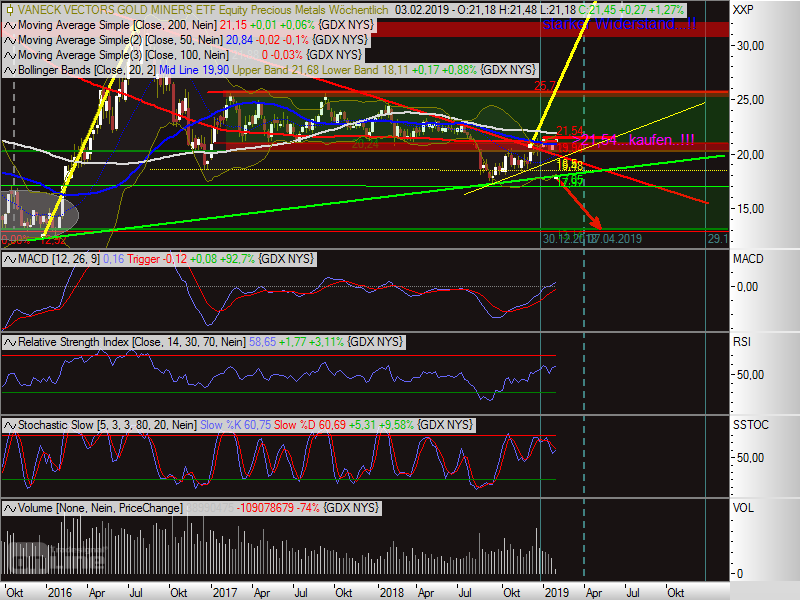Click the Relative Strength Index wave icon

click(10, 342)
